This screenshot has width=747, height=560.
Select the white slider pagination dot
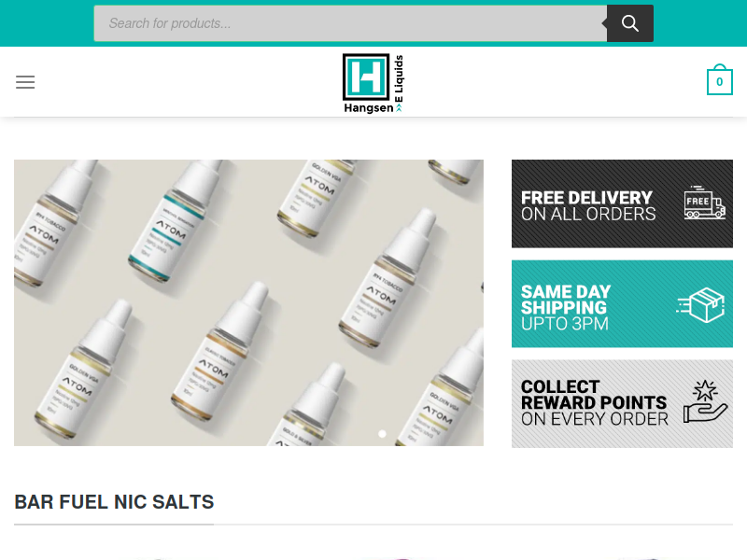click(382, 434)
